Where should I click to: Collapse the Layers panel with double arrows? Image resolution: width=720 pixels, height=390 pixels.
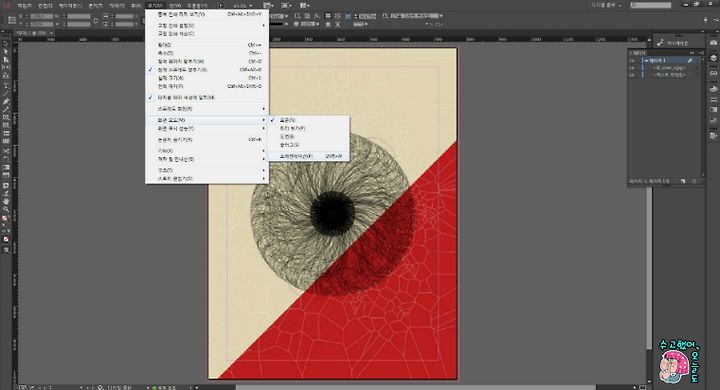pos(692,53)
